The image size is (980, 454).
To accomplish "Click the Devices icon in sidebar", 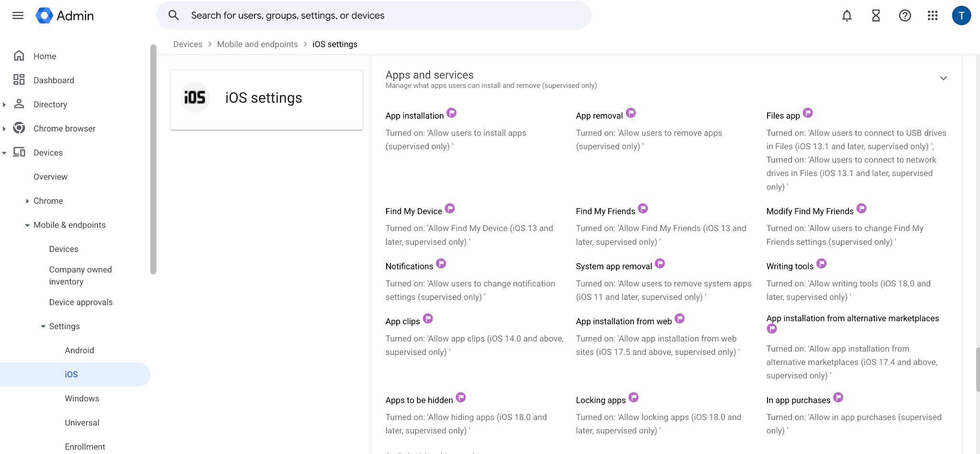I will pyautogui.click(x=19, y=152).
